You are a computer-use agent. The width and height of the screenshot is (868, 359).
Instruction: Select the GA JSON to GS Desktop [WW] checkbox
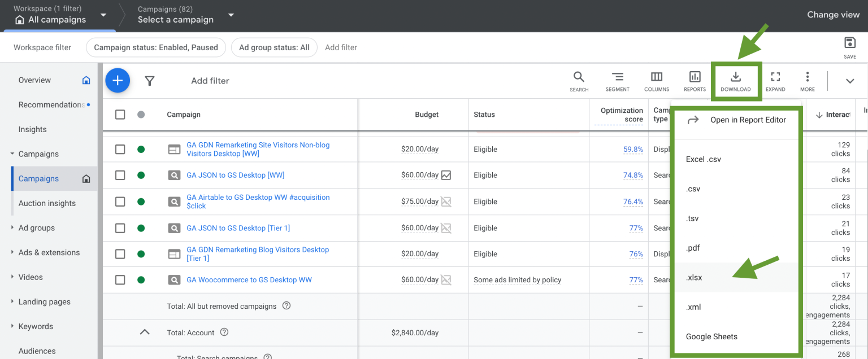tap(120, 176)
